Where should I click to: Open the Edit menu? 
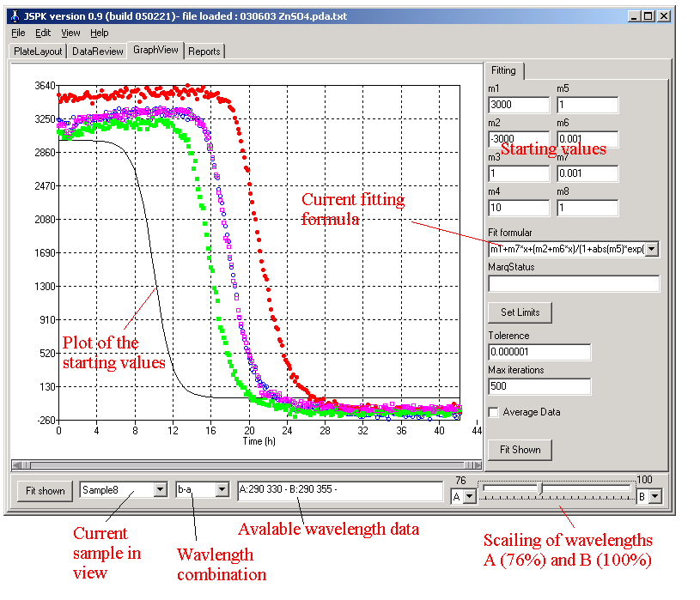pyautogui.click(x=43, y=33)
